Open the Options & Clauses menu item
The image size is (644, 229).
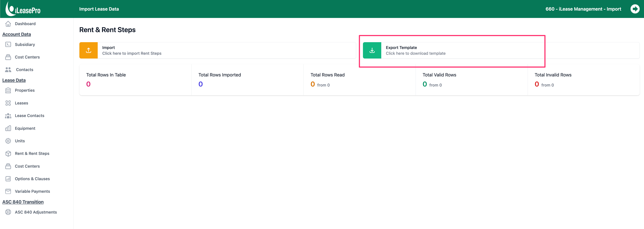coord(32,179)
